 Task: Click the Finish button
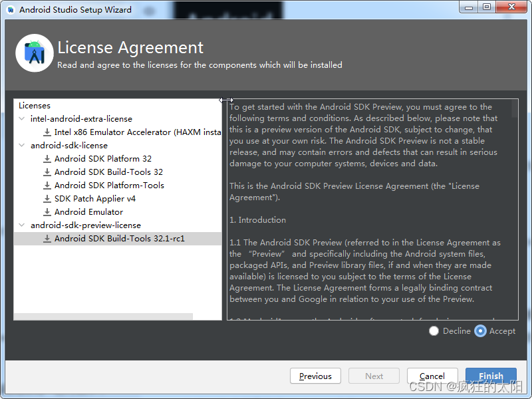click(491, 376)
